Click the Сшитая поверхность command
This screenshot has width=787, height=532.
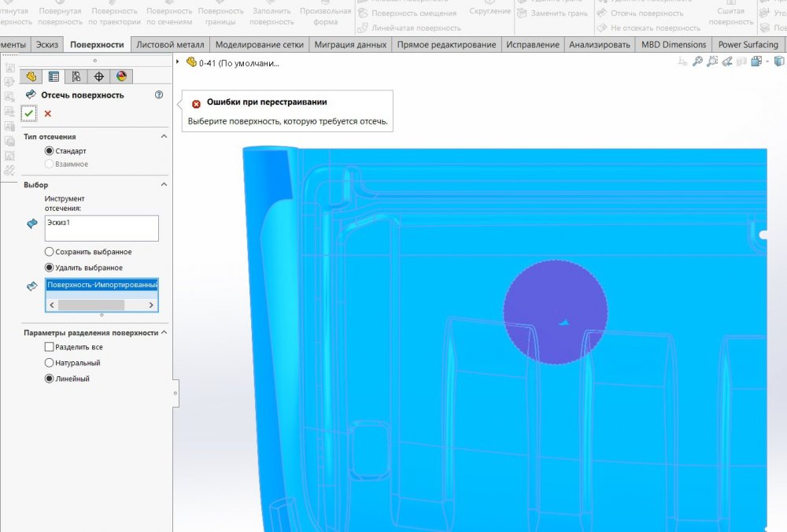[x=731, y=16]
